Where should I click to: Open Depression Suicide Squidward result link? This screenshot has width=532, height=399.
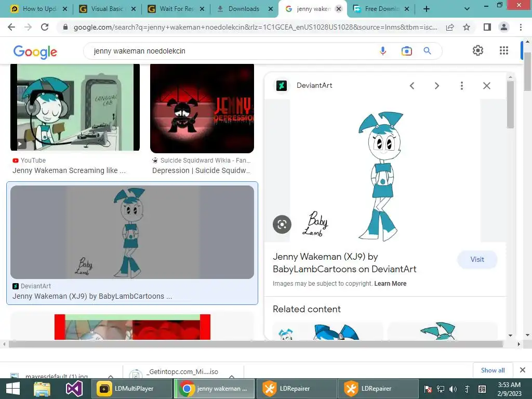click(x=201, y=170)
